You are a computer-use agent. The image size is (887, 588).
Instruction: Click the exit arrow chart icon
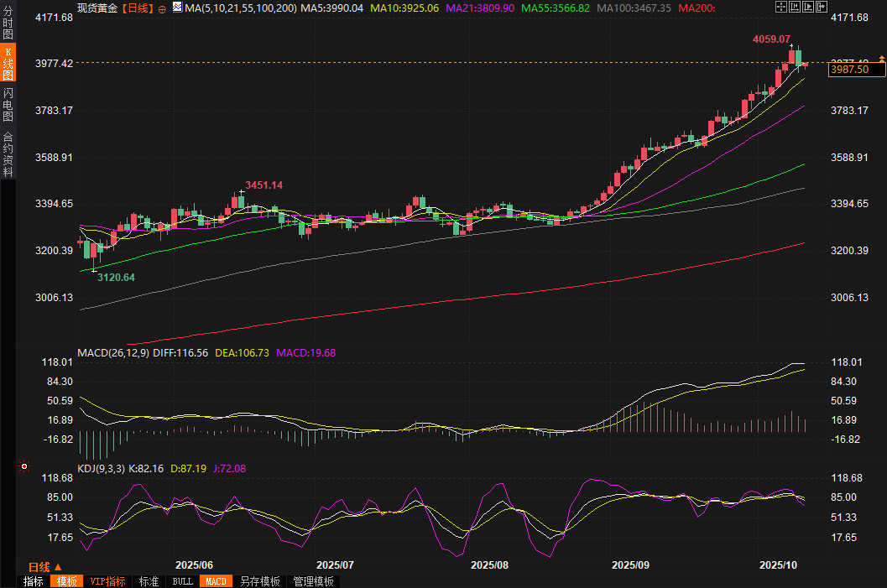pos(821,8)
